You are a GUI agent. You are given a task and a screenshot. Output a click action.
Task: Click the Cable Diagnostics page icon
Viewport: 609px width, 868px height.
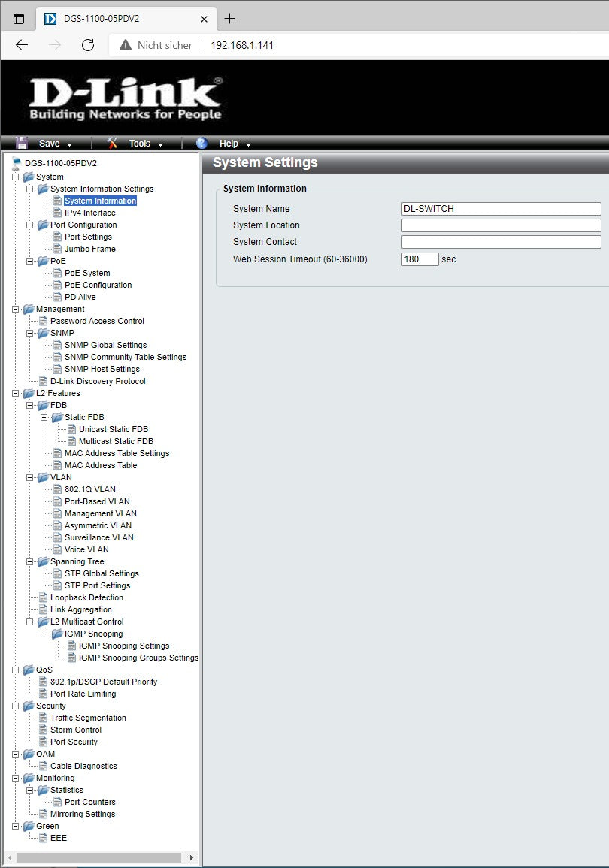(x=43, y=766)
